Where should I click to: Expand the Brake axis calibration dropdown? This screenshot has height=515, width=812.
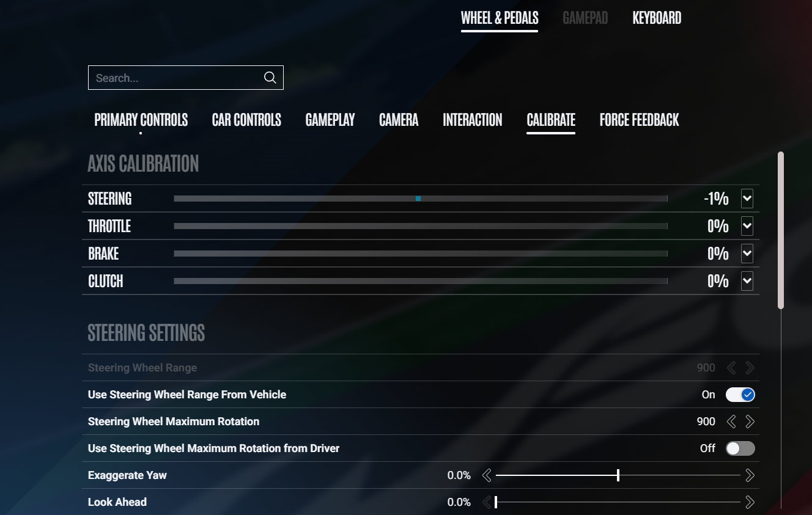pyautogui.click(x=747, y=254)
